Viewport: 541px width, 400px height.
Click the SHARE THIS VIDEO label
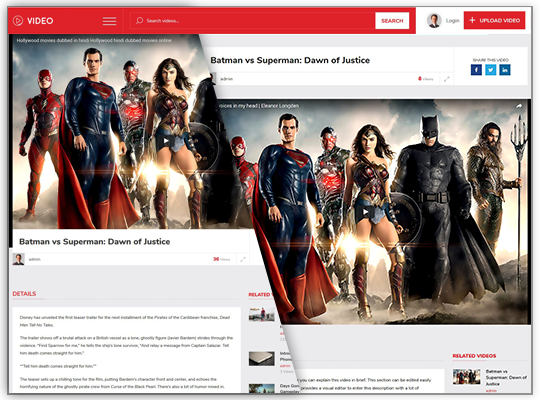491,60
